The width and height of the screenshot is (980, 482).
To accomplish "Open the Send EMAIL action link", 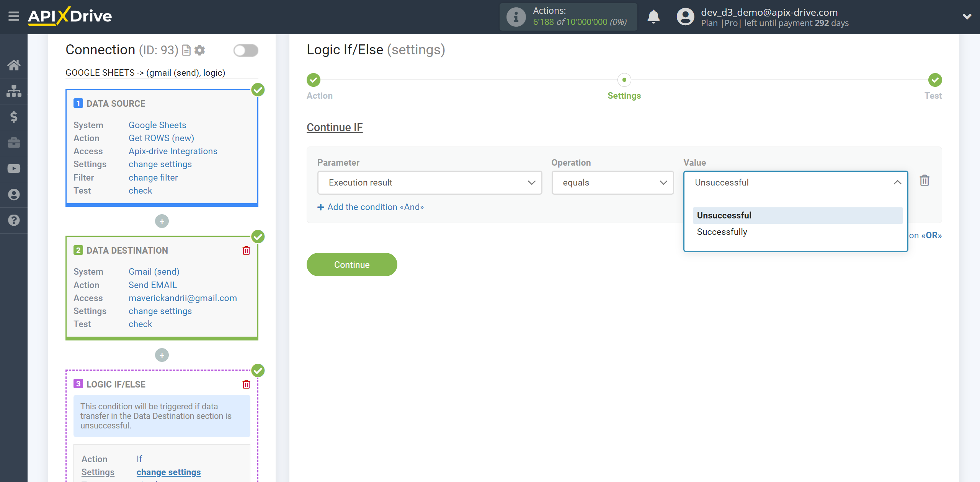I will click(x=153, y=285).
